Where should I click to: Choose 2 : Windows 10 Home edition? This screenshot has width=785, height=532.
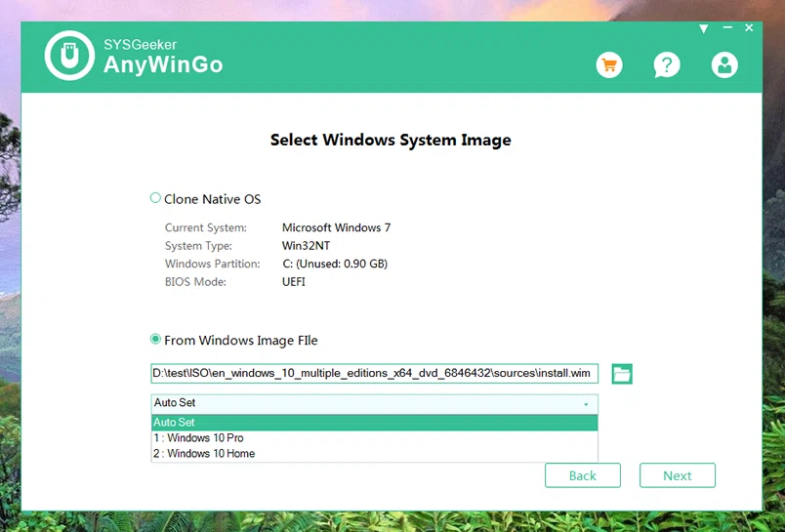click(374, 454)
